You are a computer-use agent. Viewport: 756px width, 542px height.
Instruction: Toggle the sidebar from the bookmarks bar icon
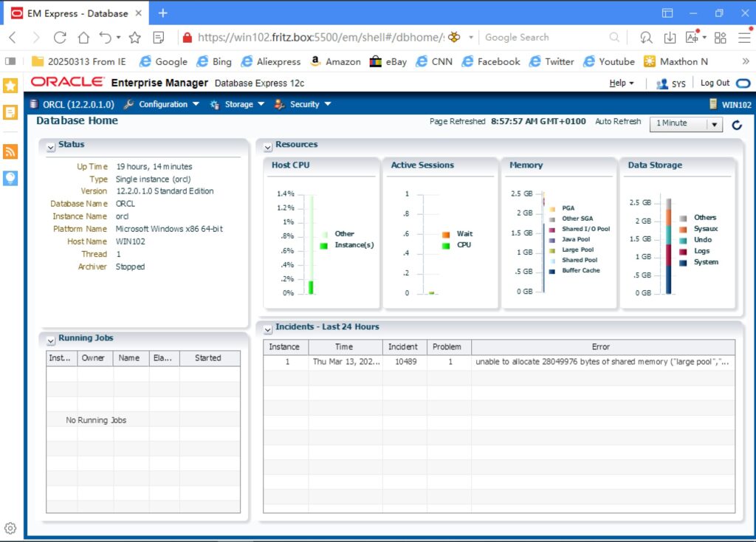pyautogui.click(x=10, y=61)
